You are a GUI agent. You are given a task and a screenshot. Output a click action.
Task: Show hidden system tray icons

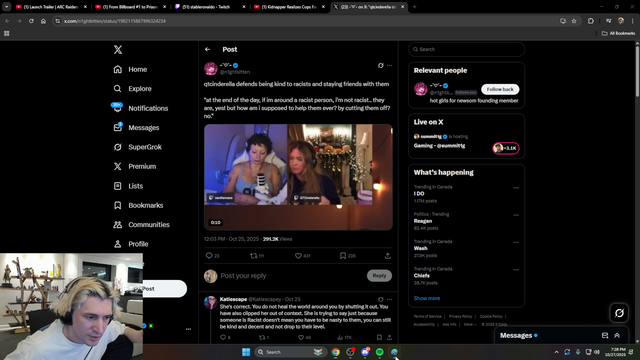[x=556, y=352]
